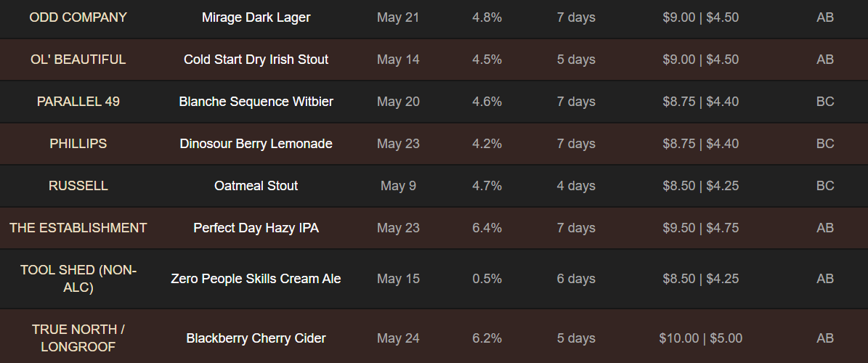868x363 pixels.
Task: Click the PHILLIPS brewery name
Action: [78, 144]
